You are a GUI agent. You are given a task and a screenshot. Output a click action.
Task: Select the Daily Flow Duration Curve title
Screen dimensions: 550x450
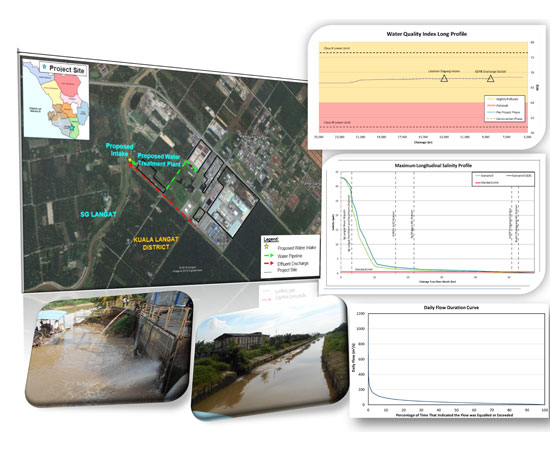pyautogui.click(x=451, y=308)
